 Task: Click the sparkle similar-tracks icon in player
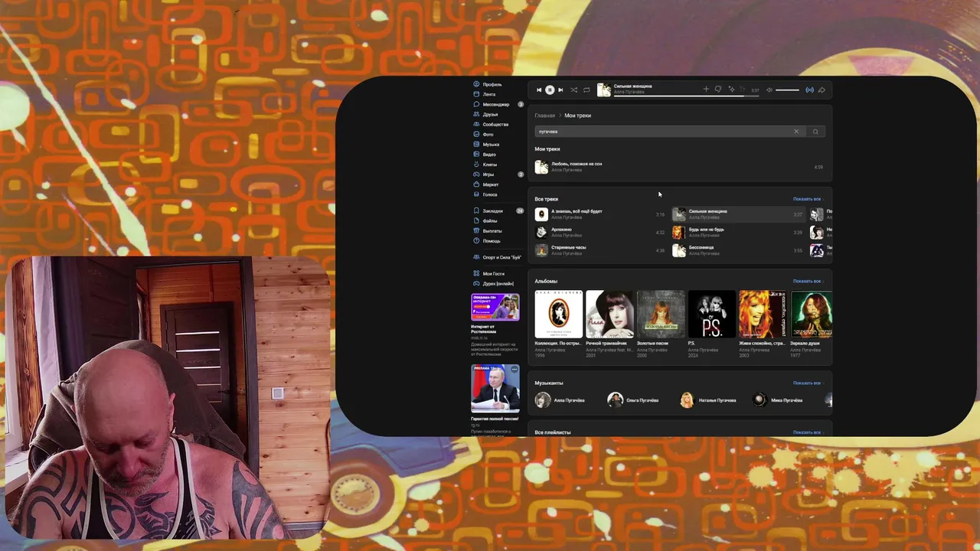tap(731, 90)
